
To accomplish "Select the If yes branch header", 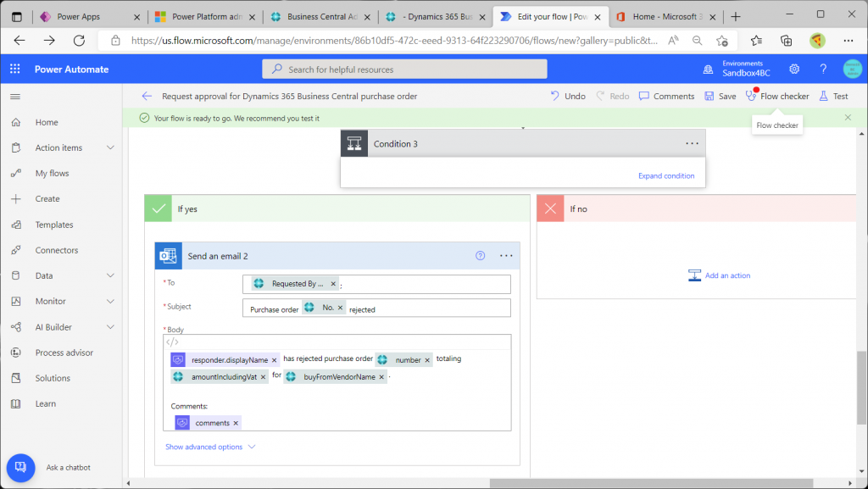I will [337, 208].
